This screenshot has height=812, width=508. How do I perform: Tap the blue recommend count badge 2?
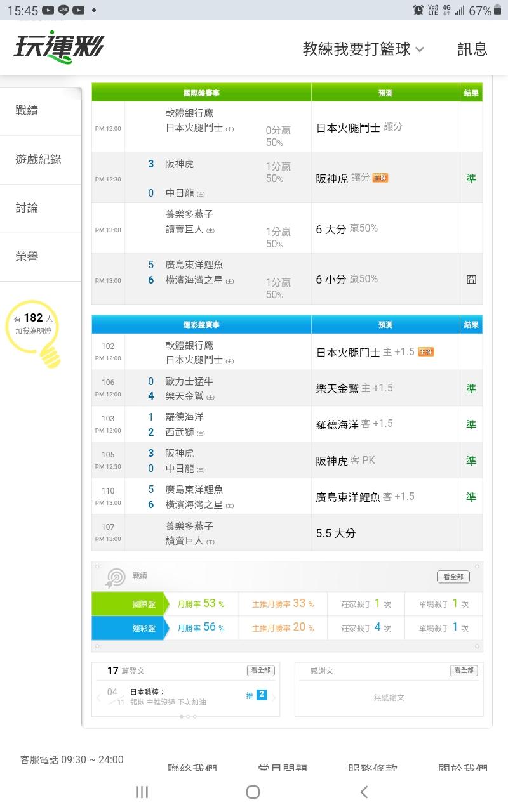click(261, 695)
